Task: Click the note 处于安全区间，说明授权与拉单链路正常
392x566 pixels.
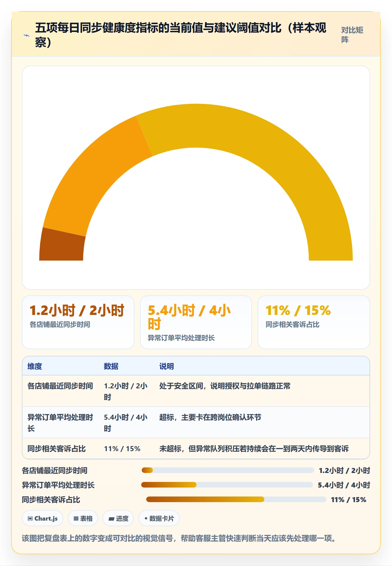Action: 225,386
